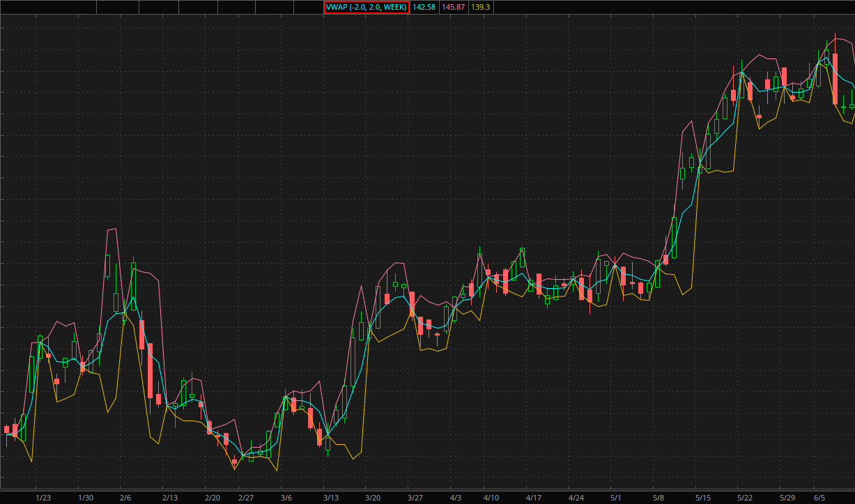Click the 4/17 date label on time axis
This screenshot has width=855, height=504.
(534, 498)
